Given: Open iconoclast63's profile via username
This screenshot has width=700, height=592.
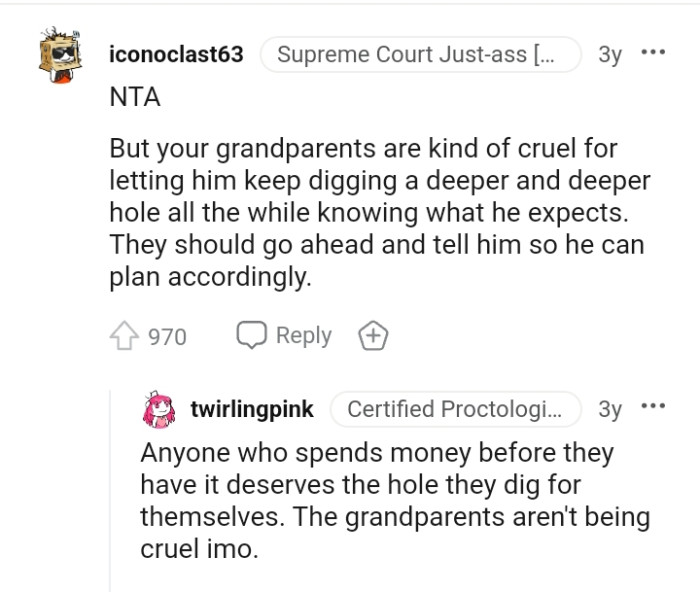Looking at the screenshot, I should [x=176, y=55].
